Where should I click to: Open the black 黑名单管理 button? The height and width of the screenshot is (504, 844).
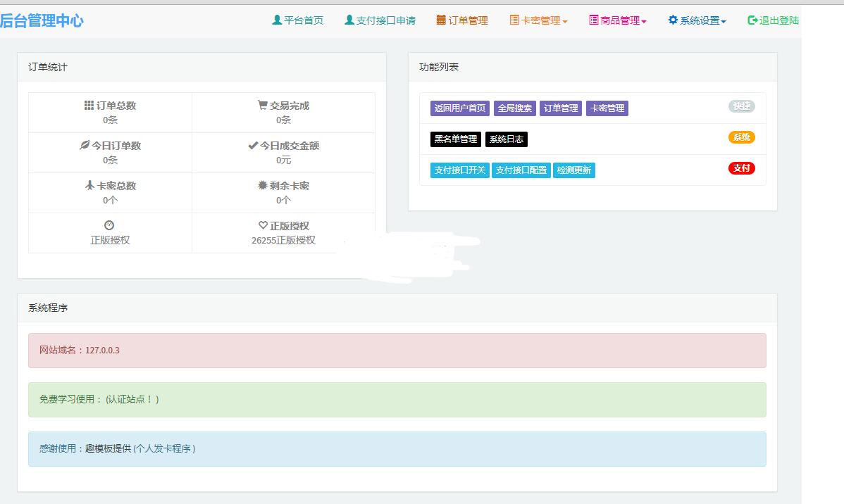pos(456,139)
